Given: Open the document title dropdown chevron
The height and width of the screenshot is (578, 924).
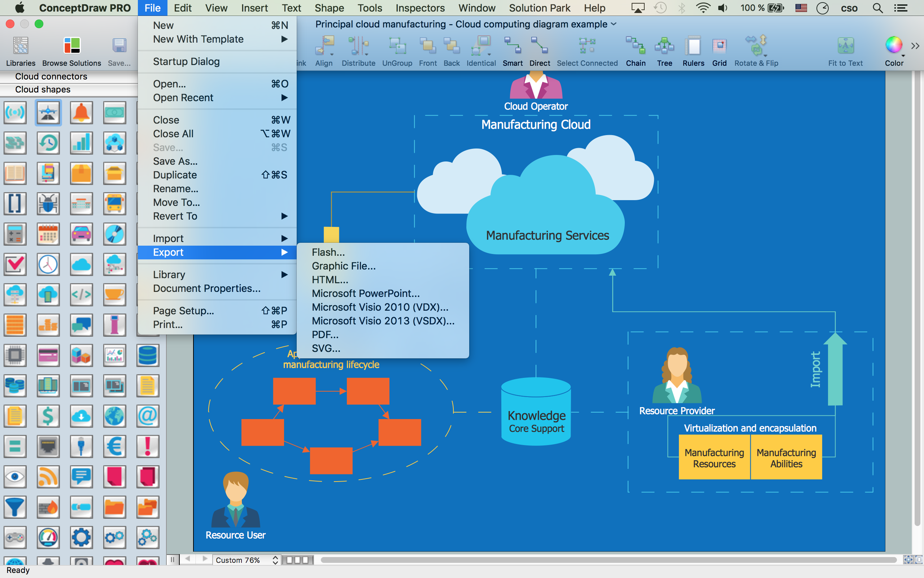Looking at the screenshot, I should click(614, 24).
